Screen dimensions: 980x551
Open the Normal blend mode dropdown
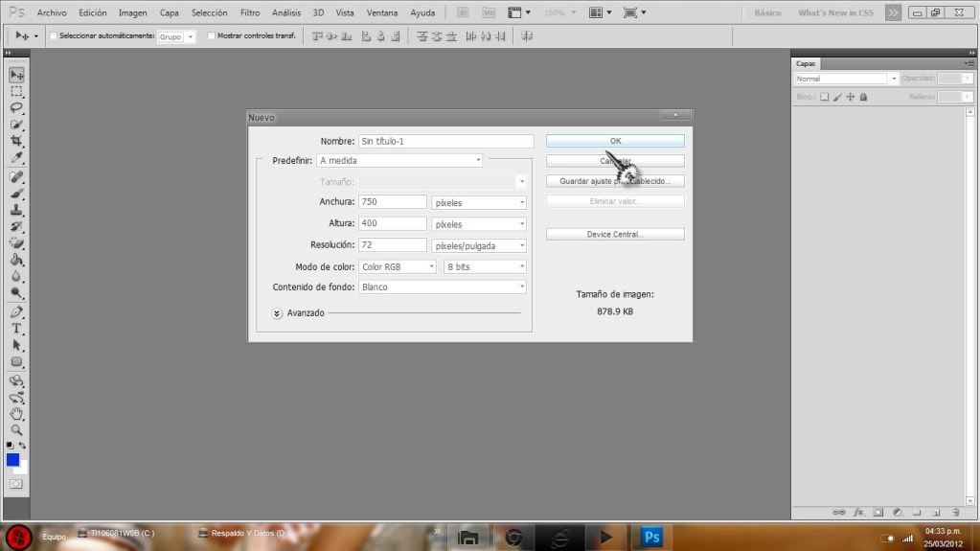(x=846, y=79)
